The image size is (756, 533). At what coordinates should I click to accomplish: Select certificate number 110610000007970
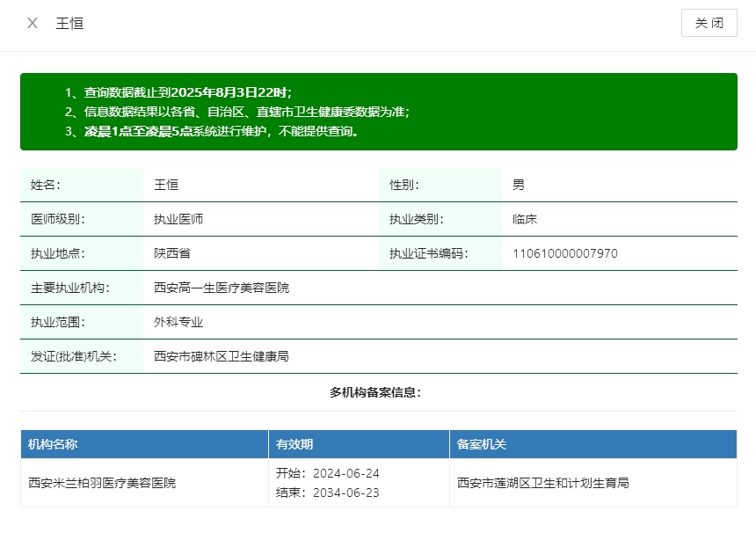pos(565,253)
